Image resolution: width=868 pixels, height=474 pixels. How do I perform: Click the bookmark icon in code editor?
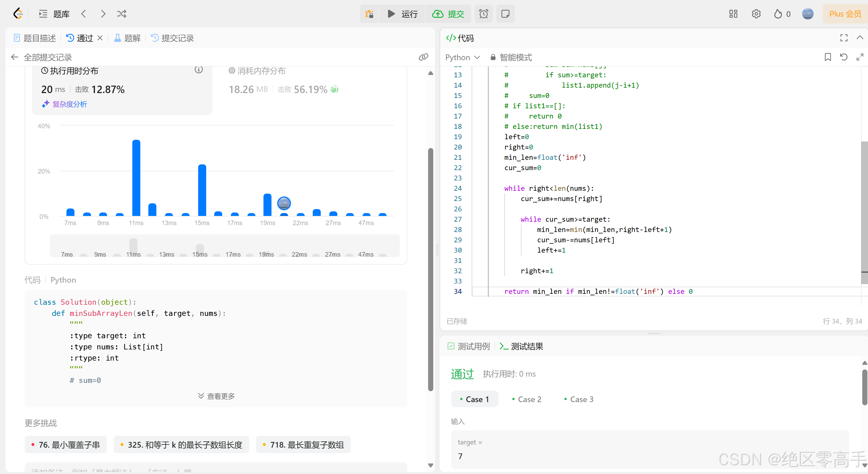[x=828, y=57]
